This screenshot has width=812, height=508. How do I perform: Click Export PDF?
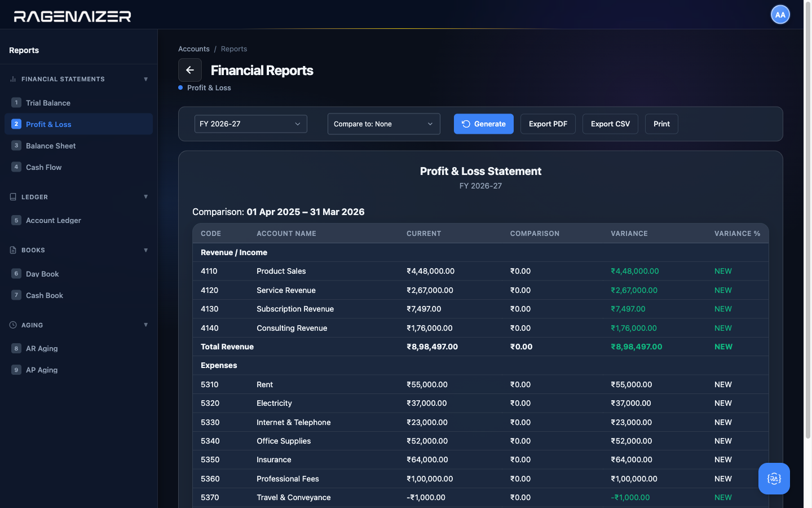pyautogui.click(x=548, y=124)
